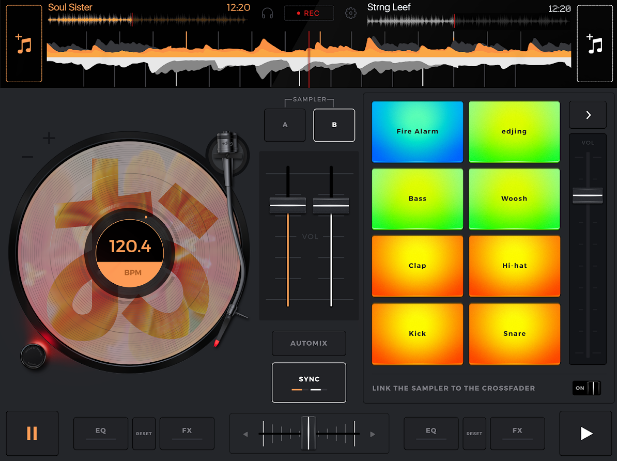Click the sampler volume slider handle

[x=588, y=195]
